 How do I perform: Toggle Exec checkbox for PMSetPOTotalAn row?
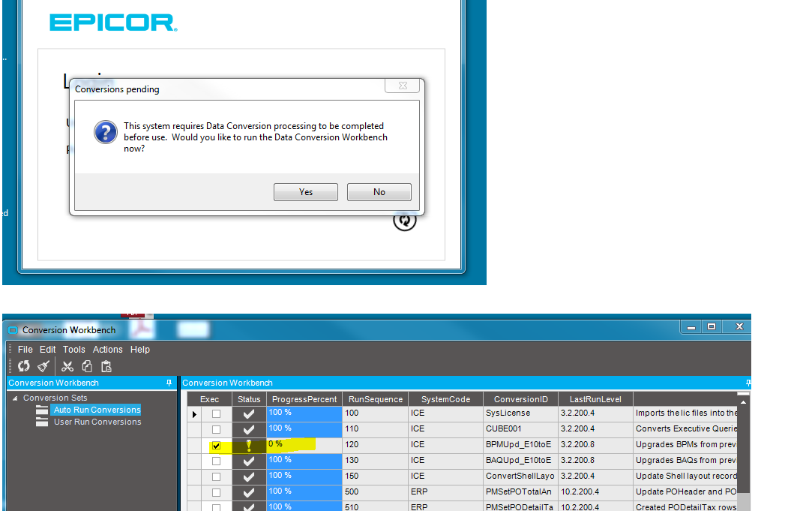click(217, 492)
